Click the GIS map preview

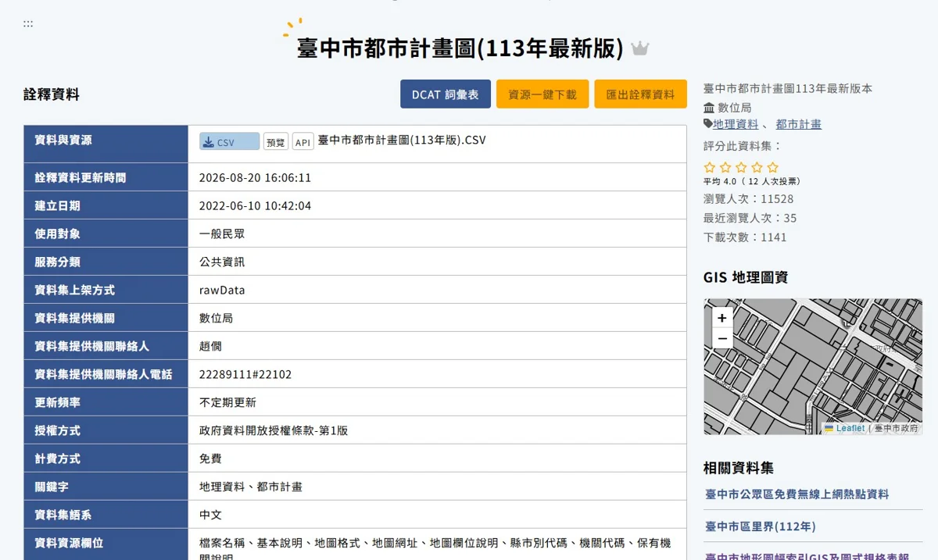tap(813, 366)
